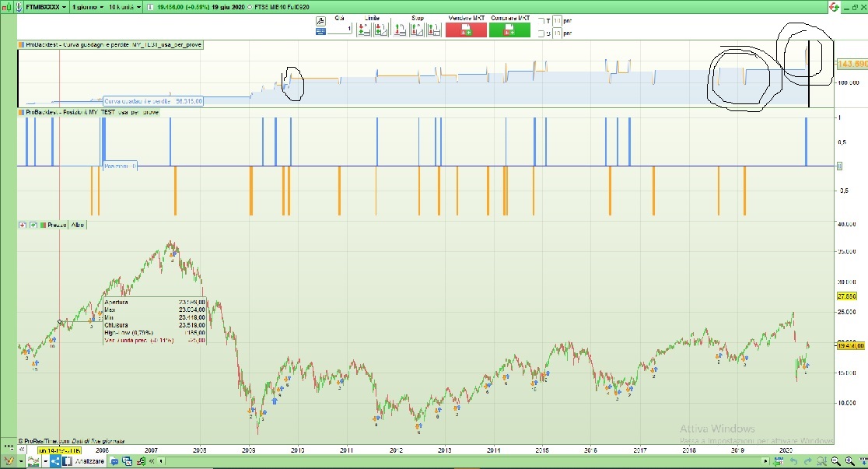Enable the S (stop) checkbox
This screenshot has width=868, height=469.
(x=541, y=33)
